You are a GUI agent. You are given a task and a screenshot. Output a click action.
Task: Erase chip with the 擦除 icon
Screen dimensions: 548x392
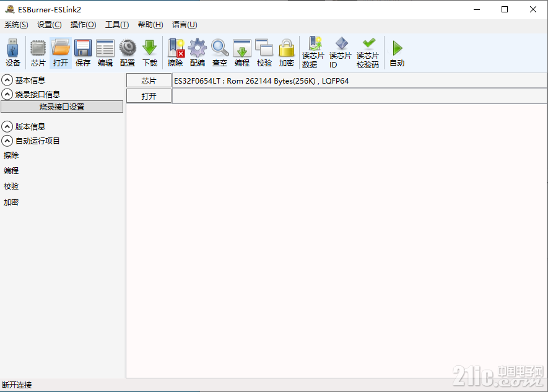175,53
